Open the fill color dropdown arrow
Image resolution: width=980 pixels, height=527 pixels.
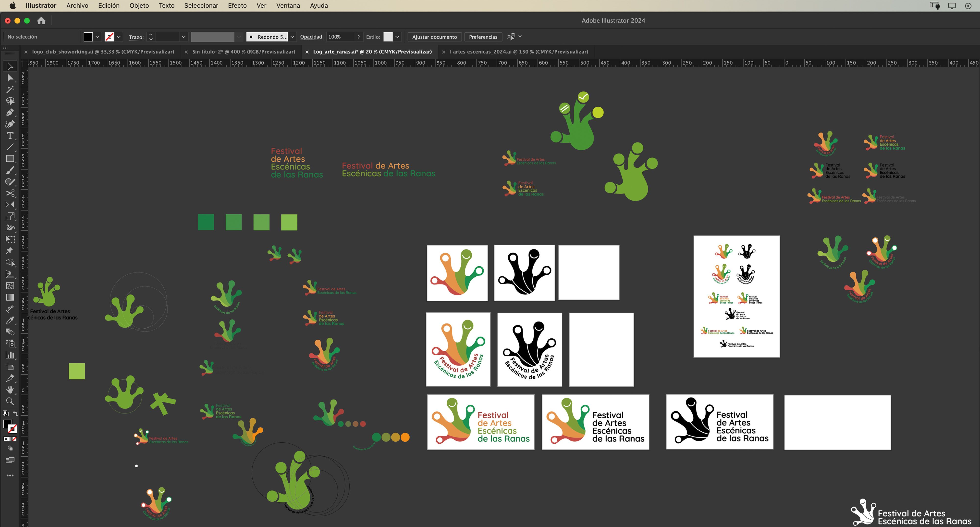pos(98,37)
